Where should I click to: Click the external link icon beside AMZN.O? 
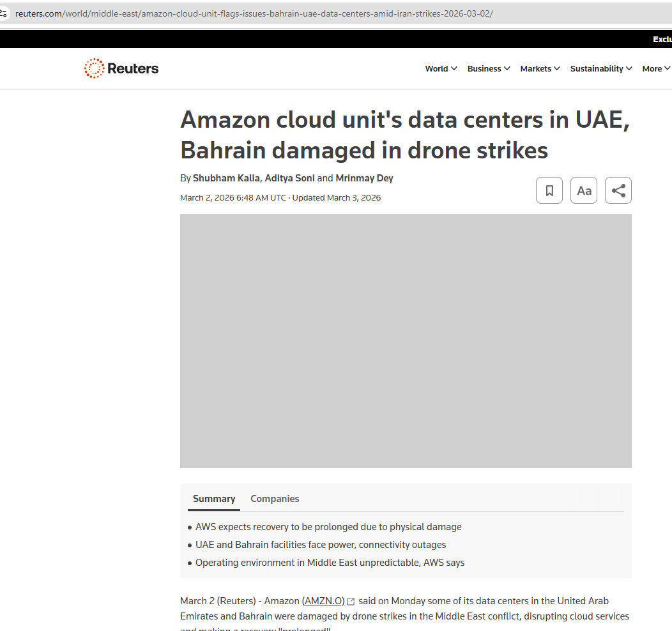coord(351,602)
